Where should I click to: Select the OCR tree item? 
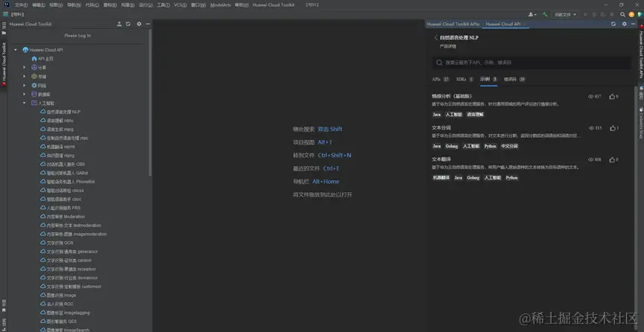pos(57,243)
